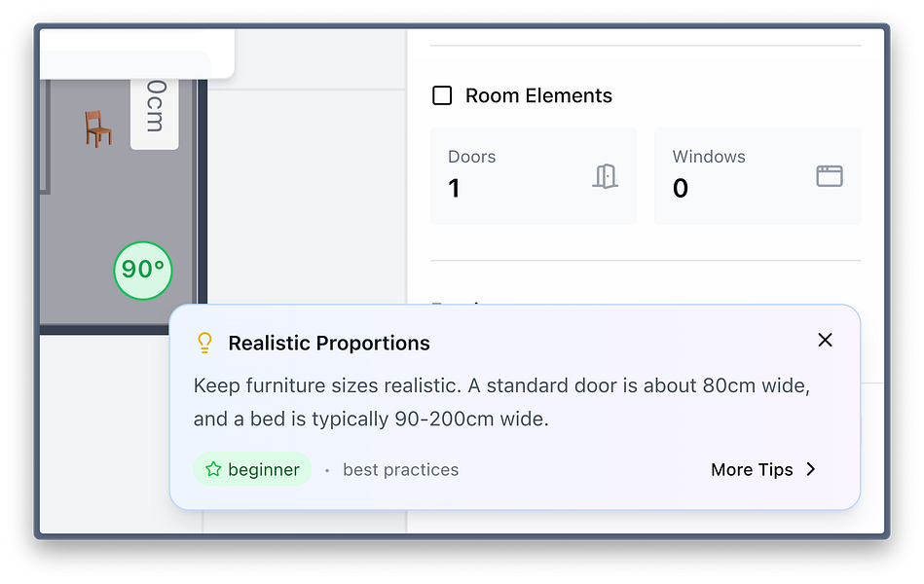This screenshot has height=584, width=924.
Task: Click the chevron arrow next to More Tips
Action: 811,469
